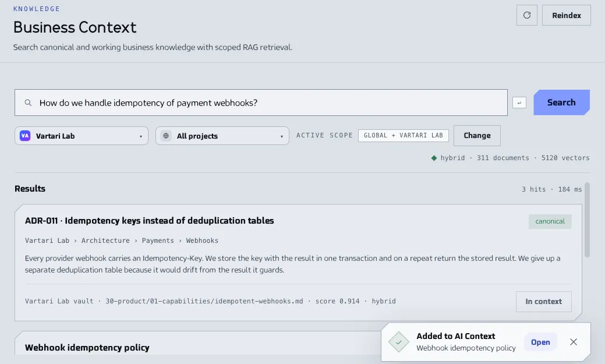Image resolution: width=605 pixels, height=364 pixels.
Task: Click the '5120 vectors' index stat
Action: [x=565, y=158]
